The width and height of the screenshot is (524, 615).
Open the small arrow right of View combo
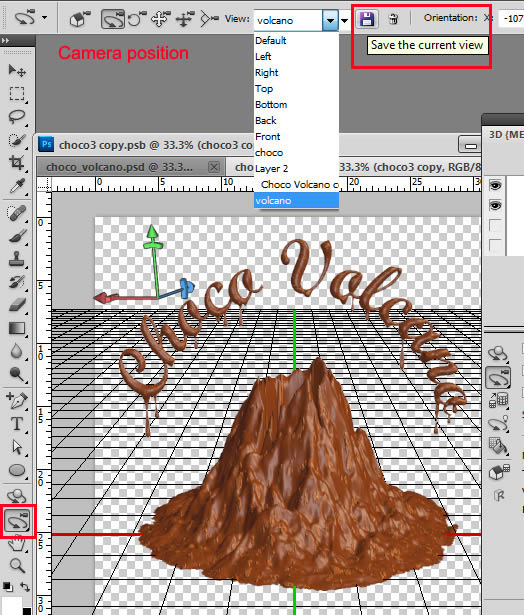click(344, 20)
